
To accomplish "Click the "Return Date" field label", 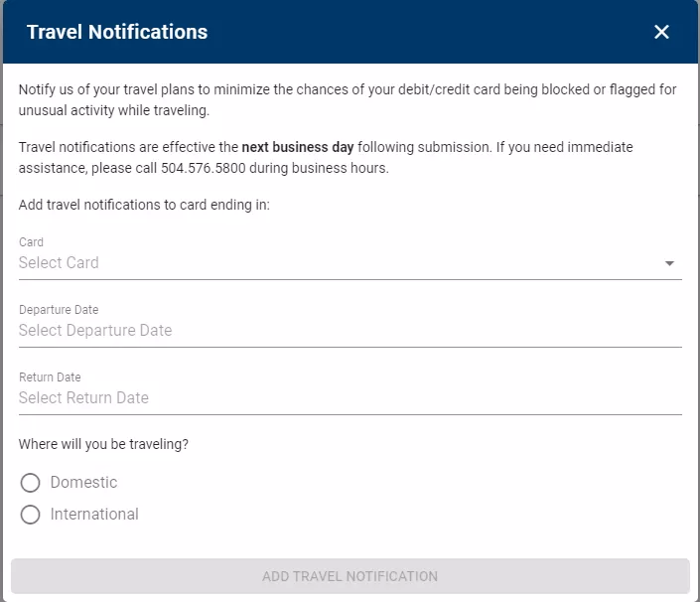I will (50, 377).
